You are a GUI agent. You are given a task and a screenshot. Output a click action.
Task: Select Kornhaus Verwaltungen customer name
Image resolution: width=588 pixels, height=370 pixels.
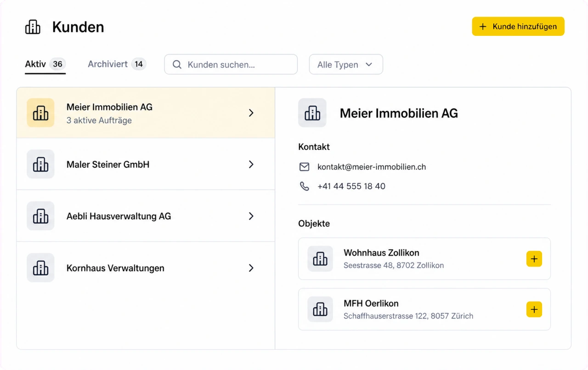click(115, 268)
